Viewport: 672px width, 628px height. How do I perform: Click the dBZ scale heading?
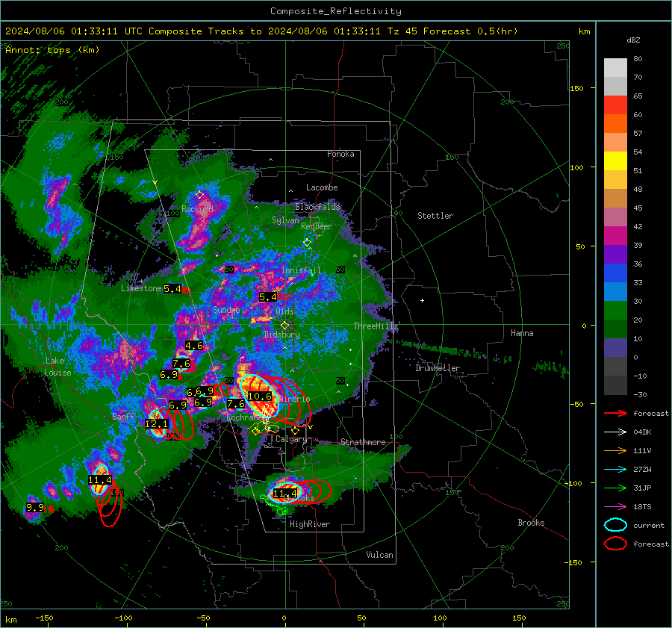coord(633,40)
